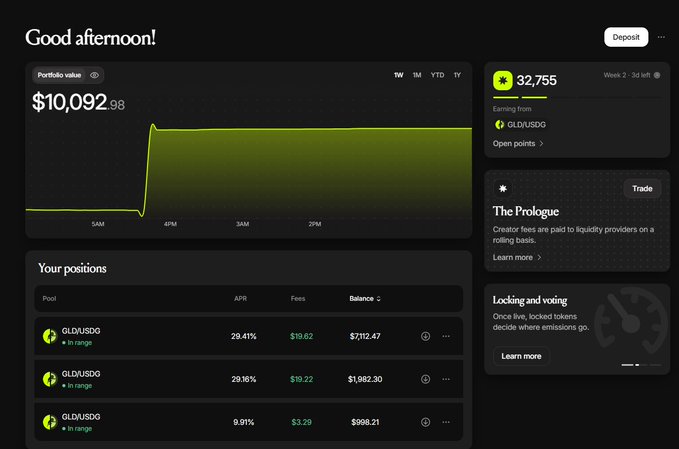Click Learn more button in Locking and voting
Viewport: 679px width, 449px height.
coord(521,356)
